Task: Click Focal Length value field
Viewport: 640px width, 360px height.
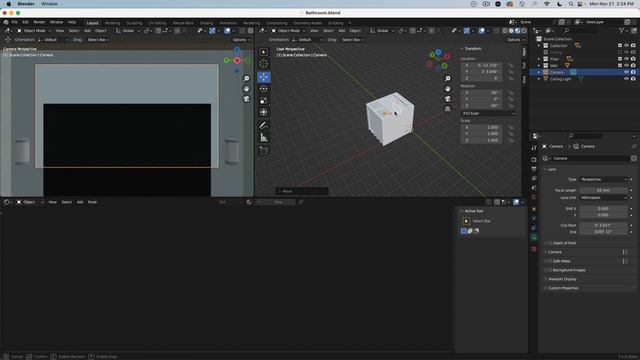Action: pyautogui.click(x=603, y=190)
